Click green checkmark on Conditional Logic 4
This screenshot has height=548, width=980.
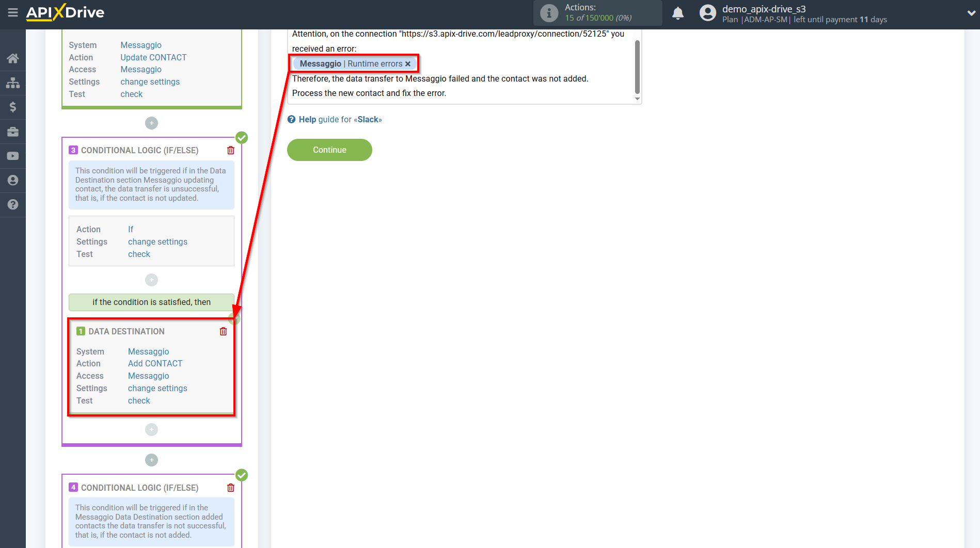[242, 475]
